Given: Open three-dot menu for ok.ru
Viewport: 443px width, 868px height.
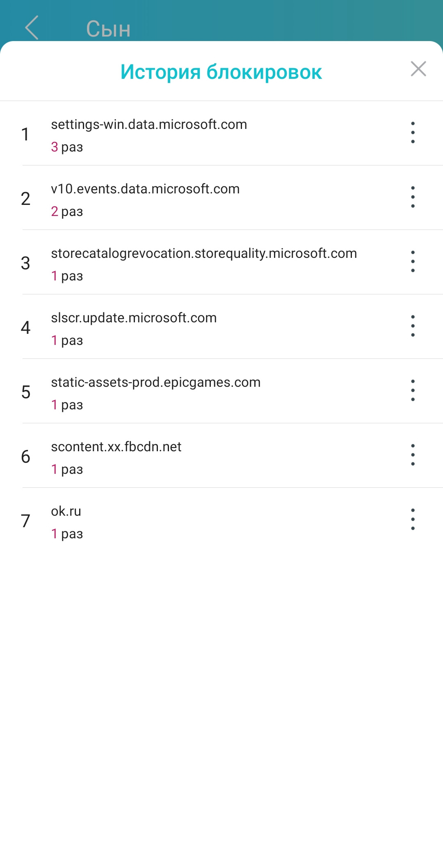Looking at the screenshot, I should (x=413, y=519).
